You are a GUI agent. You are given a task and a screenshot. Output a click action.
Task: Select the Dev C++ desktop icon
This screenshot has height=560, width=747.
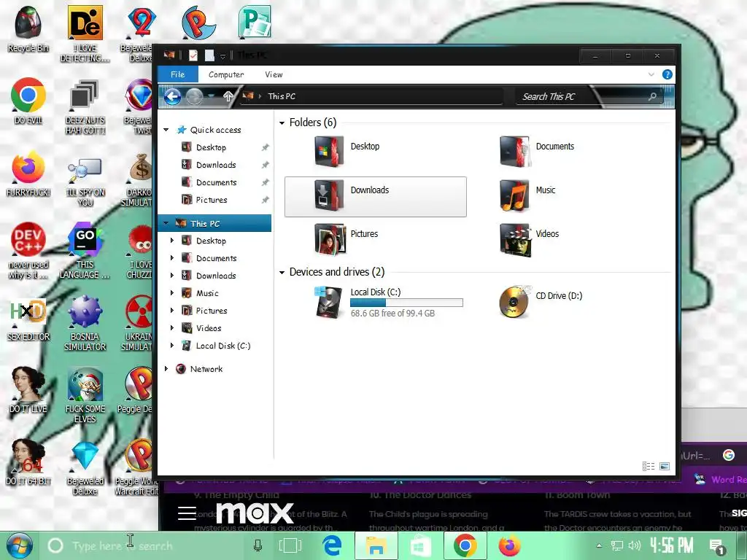pyautogui.click(x=28, y=251)
